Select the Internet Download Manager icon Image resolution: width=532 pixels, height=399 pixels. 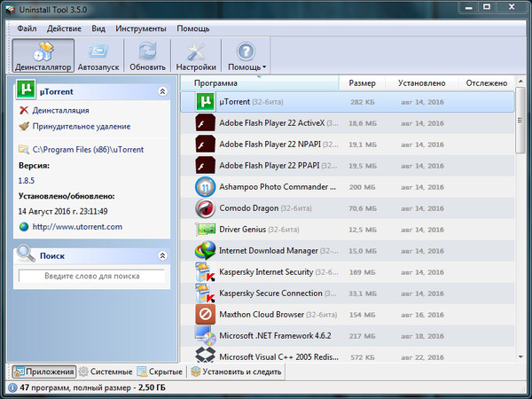(x=205, y=251)
